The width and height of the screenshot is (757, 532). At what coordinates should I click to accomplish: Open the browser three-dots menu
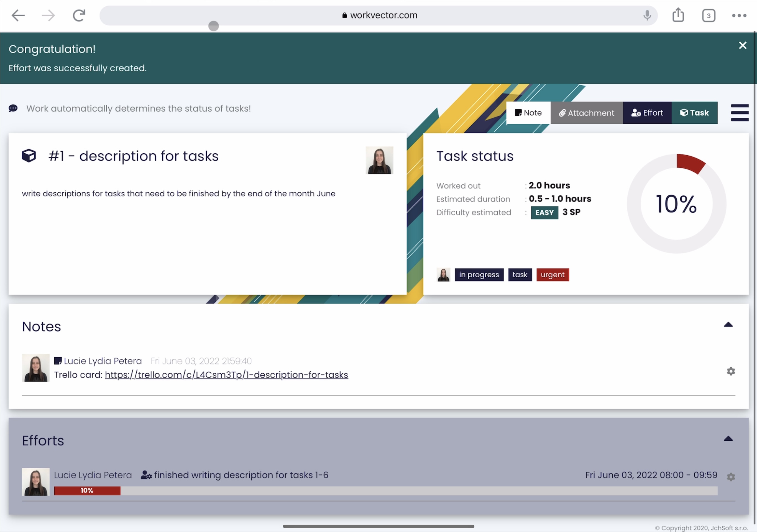pyautogui.click(x=739, y=16)
